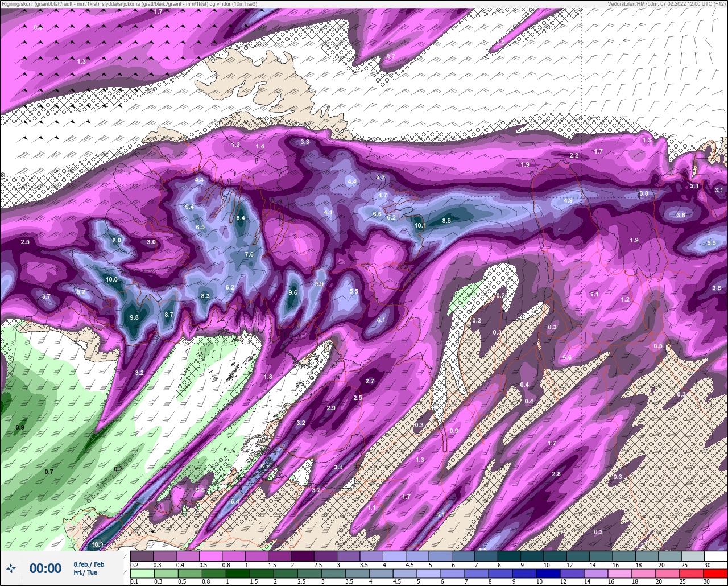Click the 2.8 precipitation value on the map
The image size is (728, 586).
click(x=556, y=474)
